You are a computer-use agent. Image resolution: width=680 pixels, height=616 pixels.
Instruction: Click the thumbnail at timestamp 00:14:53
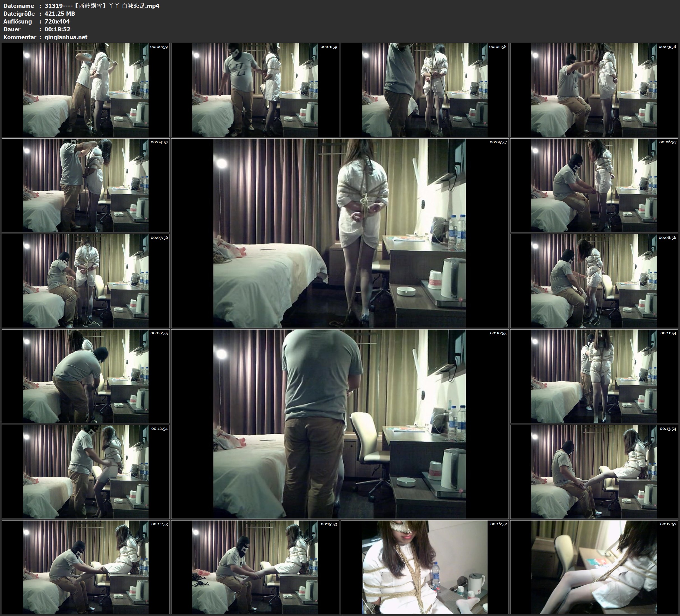(x=86, y=567)
